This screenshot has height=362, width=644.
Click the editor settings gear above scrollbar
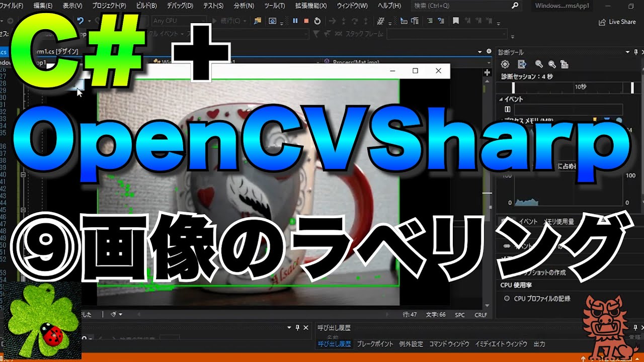click(489, 52)
